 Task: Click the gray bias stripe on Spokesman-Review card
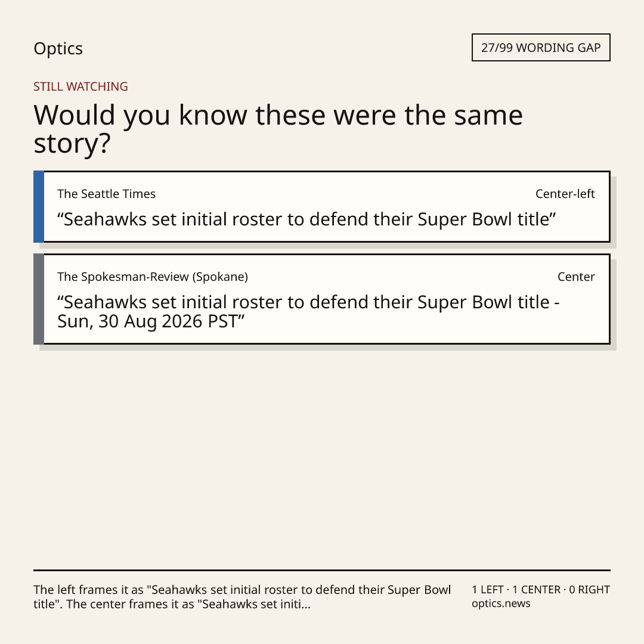39,299
